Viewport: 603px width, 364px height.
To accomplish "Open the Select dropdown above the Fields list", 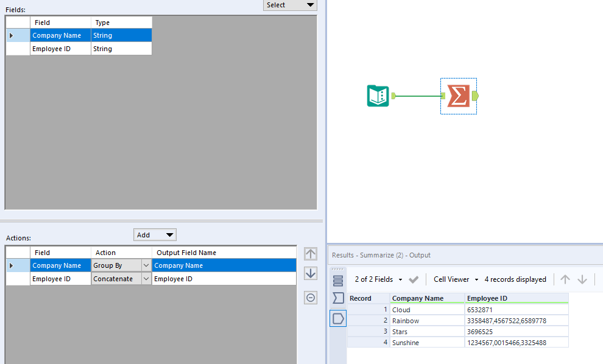I will [290, 5].
